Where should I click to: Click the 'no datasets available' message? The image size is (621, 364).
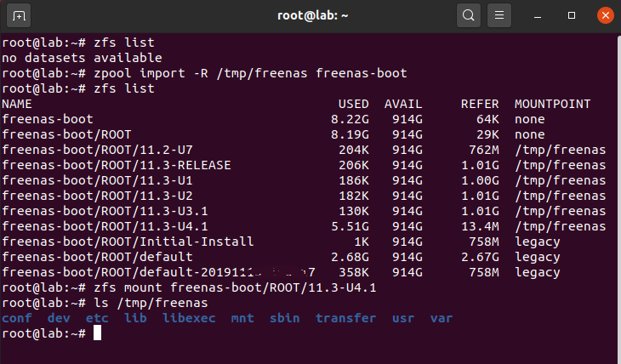pos(82,58)
